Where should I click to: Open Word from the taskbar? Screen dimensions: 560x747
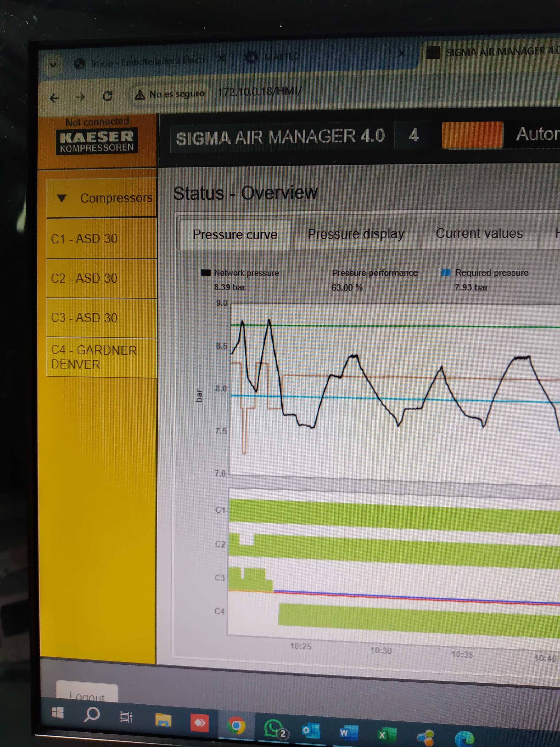(349, 732)
